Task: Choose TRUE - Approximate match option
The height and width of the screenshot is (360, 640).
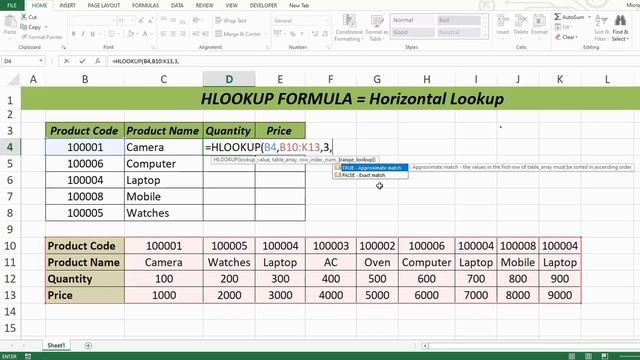Action: [371, 168]
